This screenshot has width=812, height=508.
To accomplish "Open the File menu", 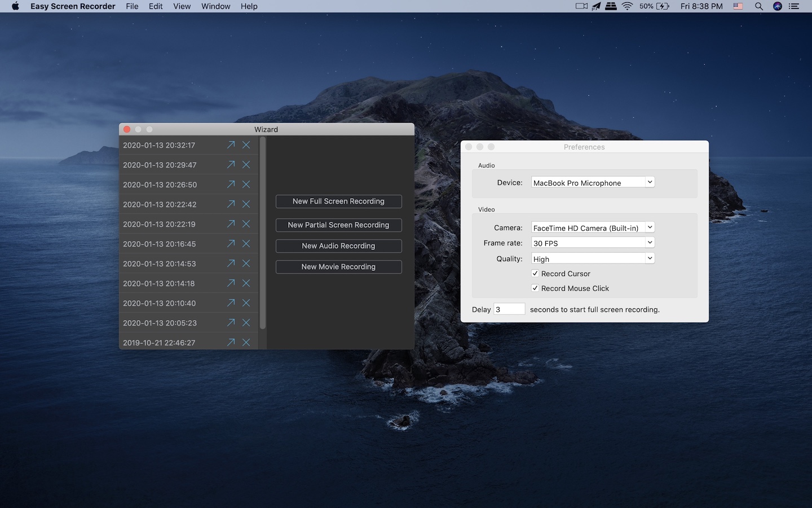I will pyautogui.click(x=132, y=6).
